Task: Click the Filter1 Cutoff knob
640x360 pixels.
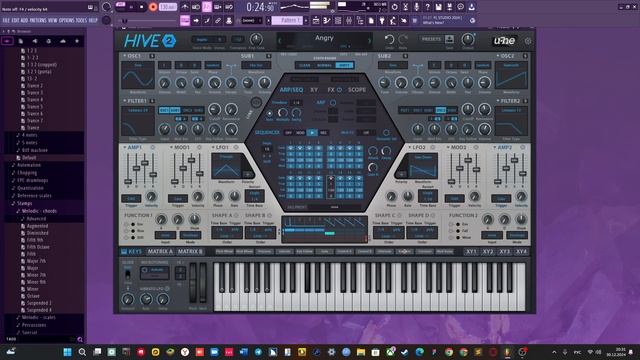Action: [x=214, y=109]
